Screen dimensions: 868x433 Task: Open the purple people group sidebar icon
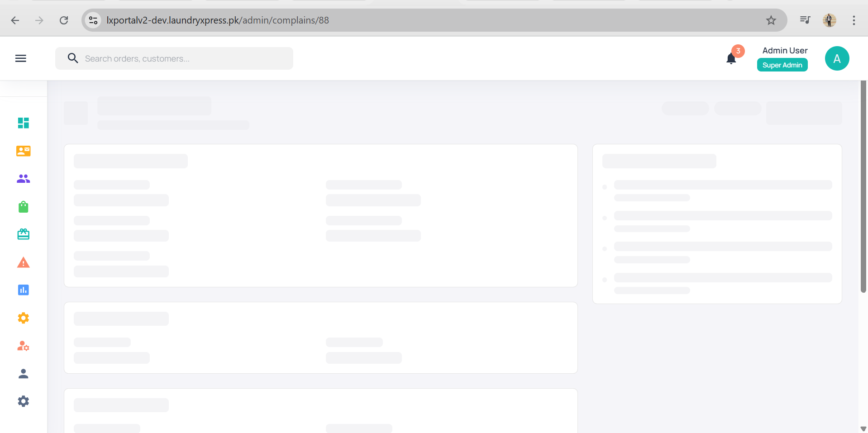pos(24,179)
